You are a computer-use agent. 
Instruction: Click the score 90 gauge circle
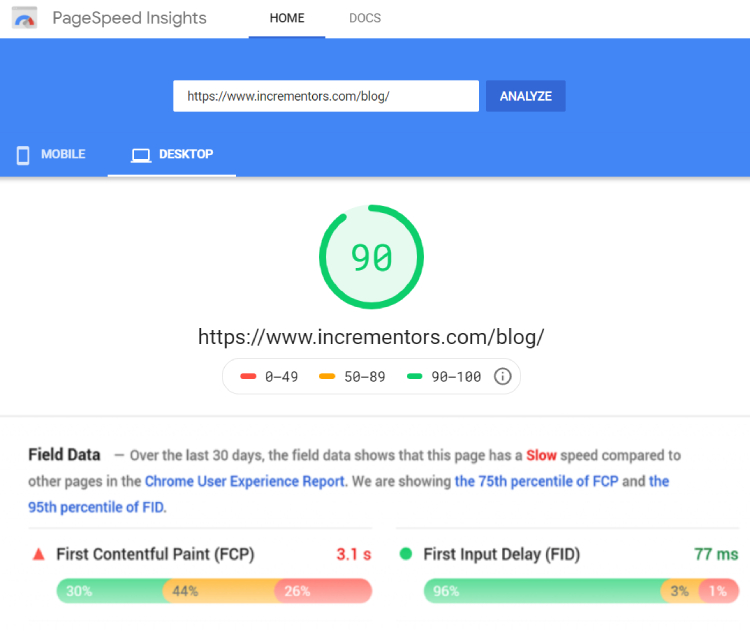click(x=371, y=257)
